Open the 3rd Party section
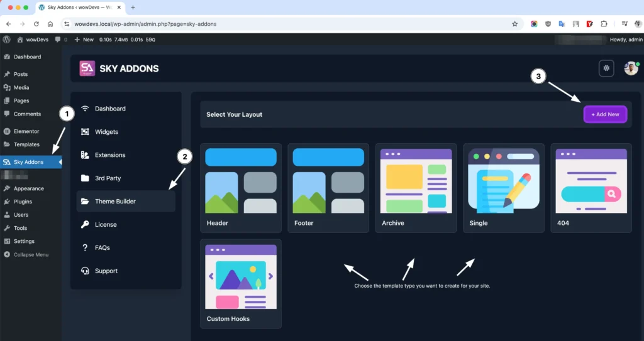Viewport: 644px width, 341px height. click(126, 178)
